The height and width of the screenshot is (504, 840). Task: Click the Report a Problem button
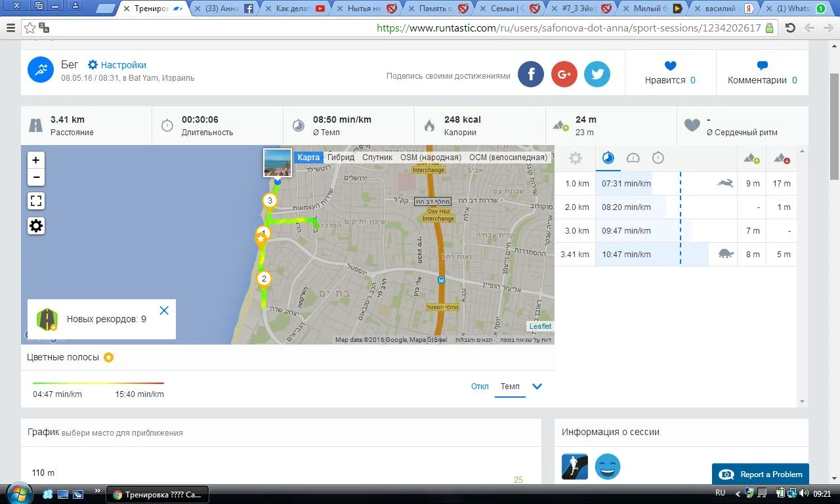tap(760, 474)
